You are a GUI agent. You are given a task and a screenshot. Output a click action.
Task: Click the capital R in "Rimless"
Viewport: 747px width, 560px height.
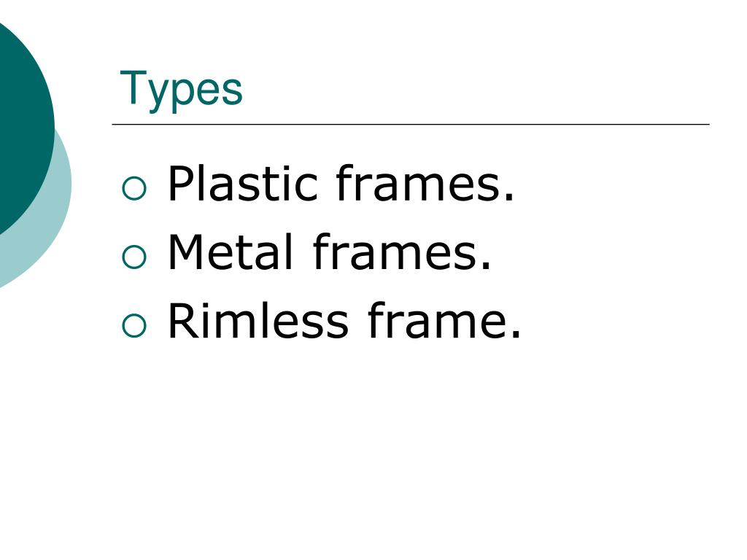pyautogui.click(x=182, y=321)
